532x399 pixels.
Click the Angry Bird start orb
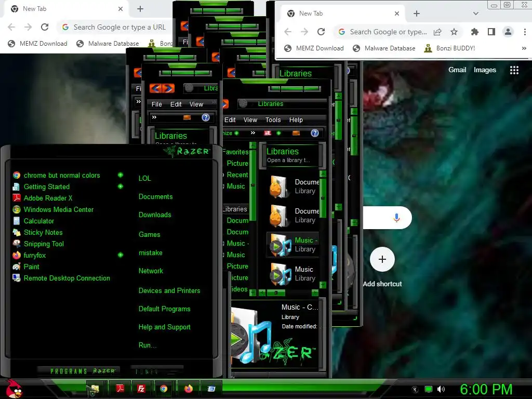[14, 389]
